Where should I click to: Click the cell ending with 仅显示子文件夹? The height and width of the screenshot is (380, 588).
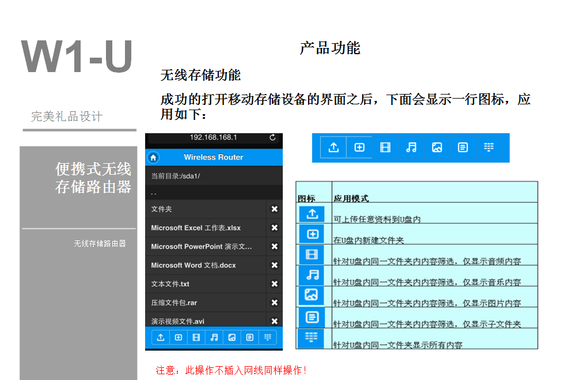point(435,318)
